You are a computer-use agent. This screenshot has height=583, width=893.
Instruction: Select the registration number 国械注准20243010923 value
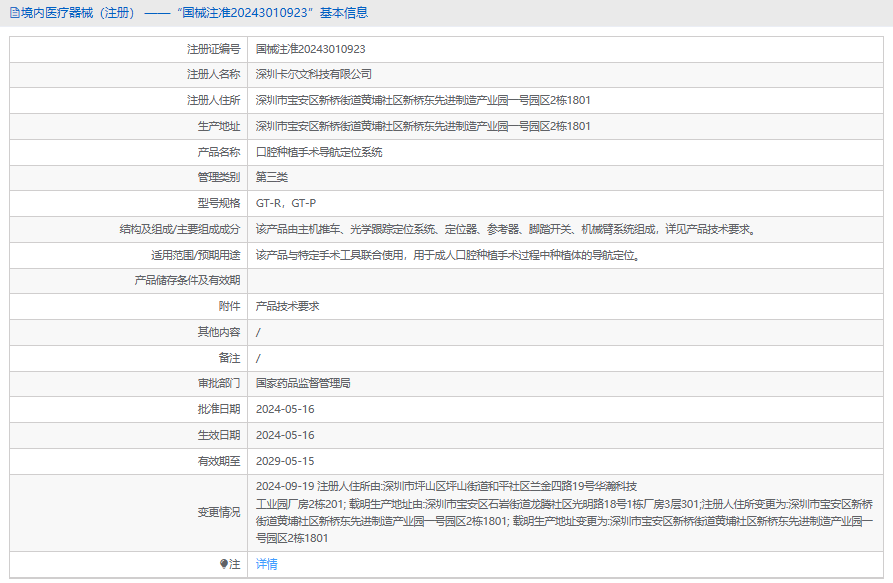[x=310, y=49]
